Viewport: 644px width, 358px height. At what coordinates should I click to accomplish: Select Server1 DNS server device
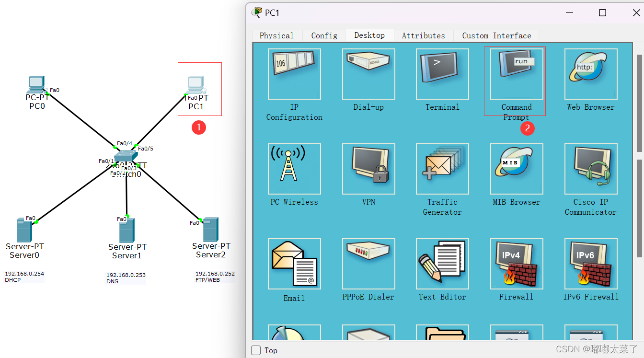[x=126, y=231]
